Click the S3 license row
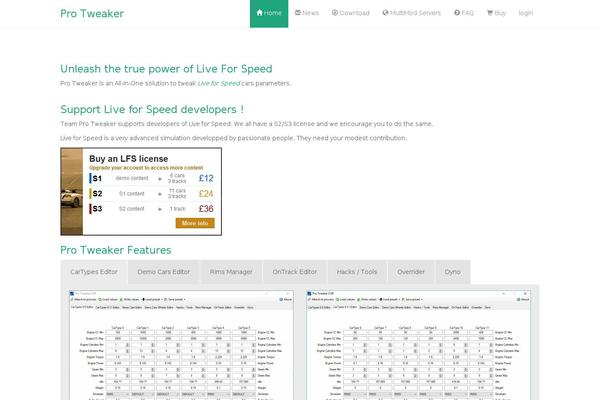 pos(152,209)
